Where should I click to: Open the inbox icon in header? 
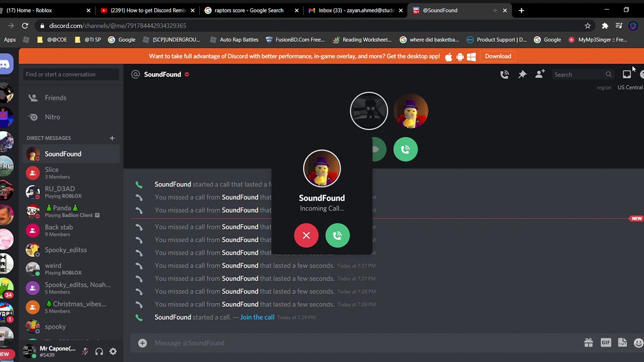pyautogui.click(x=627, y=74)
